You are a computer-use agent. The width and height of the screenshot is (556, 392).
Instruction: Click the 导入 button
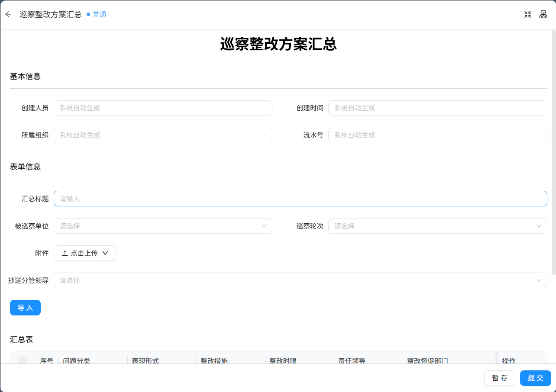(25, 308)
